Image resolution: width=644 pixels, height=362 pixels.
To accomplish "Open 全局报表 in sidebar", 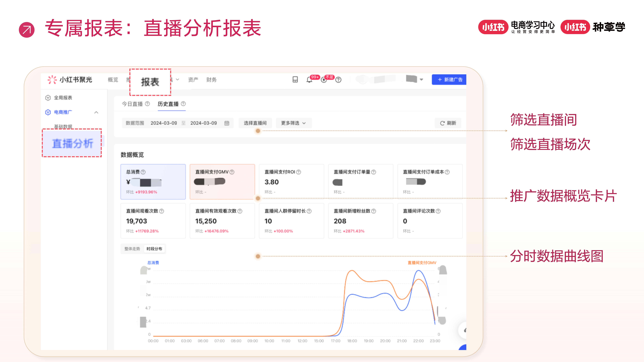I will coord(63,98).
